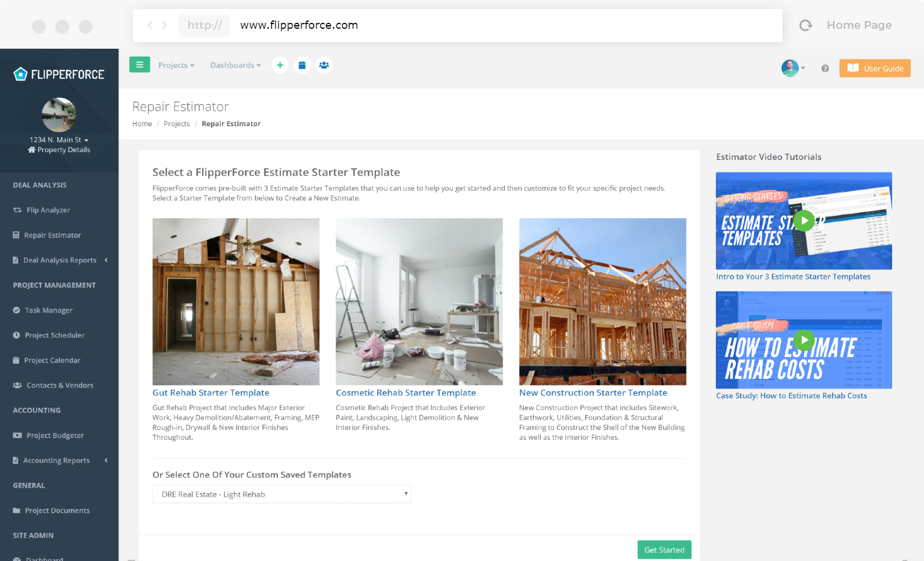
Task: Play the Estimate Starter Templates video
Action: coord(804,221)
